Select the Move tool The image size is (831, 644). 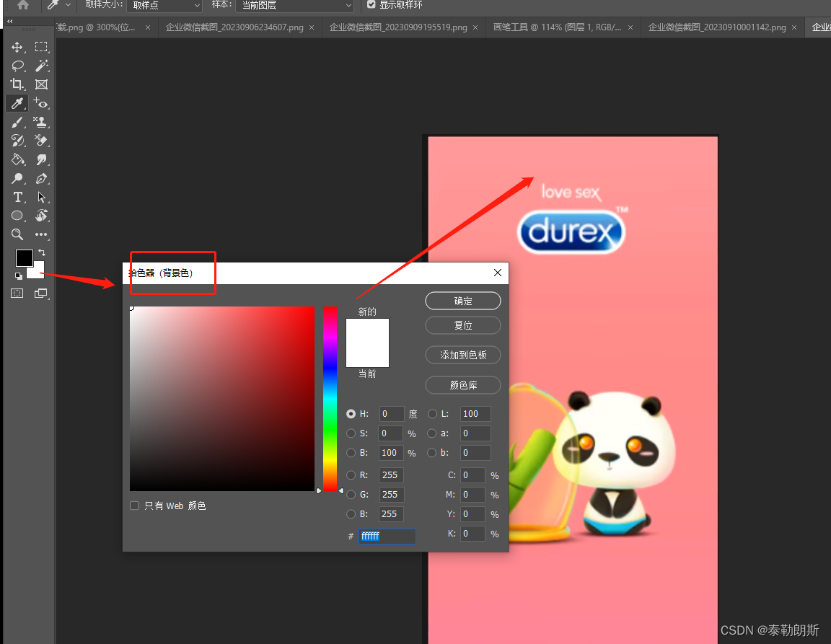coord(17,47)
